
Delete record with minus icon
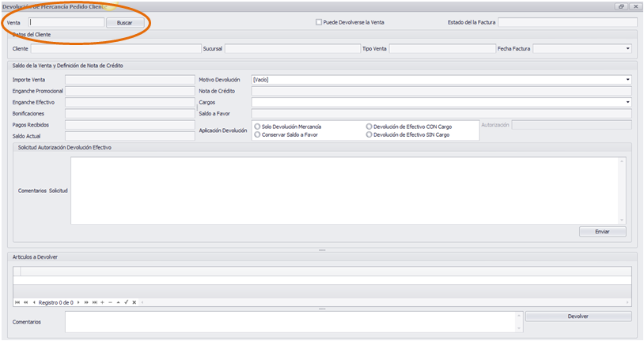[x=110, y=302]
